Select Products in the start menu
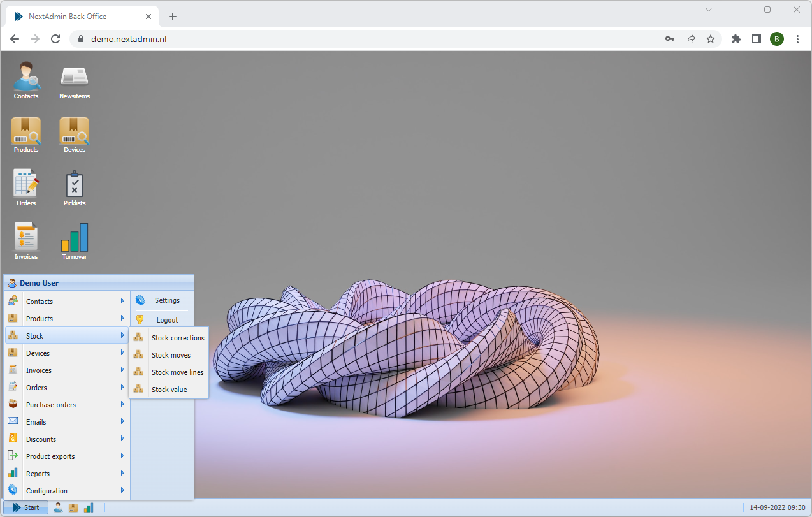The height and width of the screenshot is (517, 812). point(67,319)
